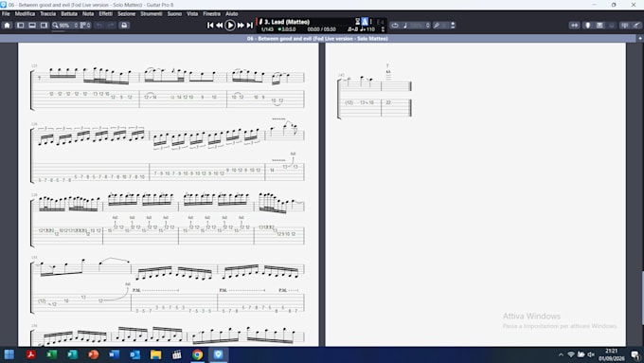Open File Explorer from the taskbar
Viewport: 644px width, 363px height.
155,354
